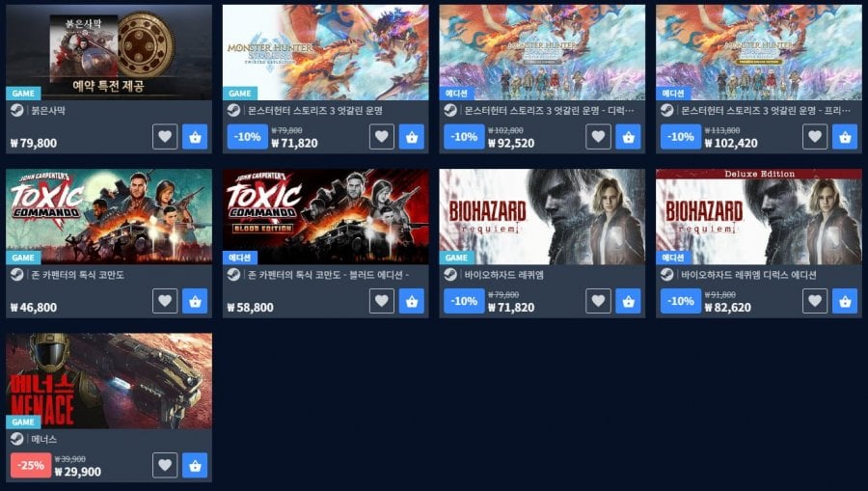The height and width of the screenshot is (491, 868).
Task: Open the 바이오하자드 레퀴엠 title link
Action: (x=503, y=275)
